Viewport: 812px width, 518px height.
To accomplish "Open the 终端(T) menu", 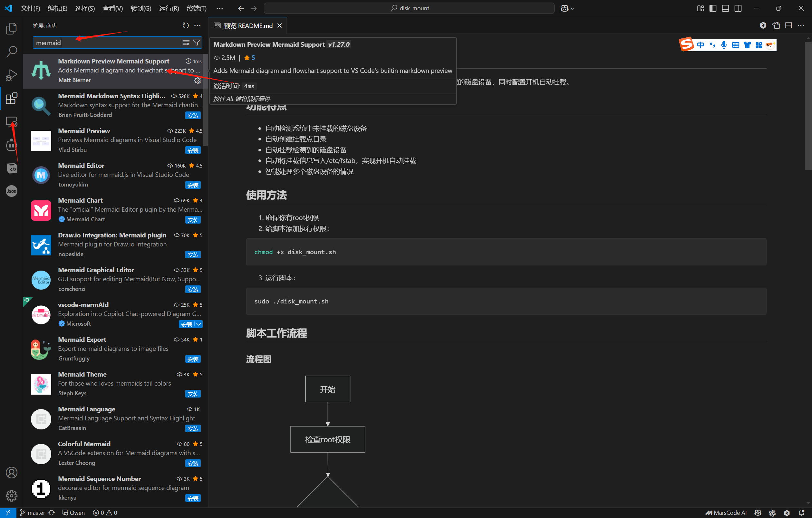I will pyautogui.click(x=196, y=8).
